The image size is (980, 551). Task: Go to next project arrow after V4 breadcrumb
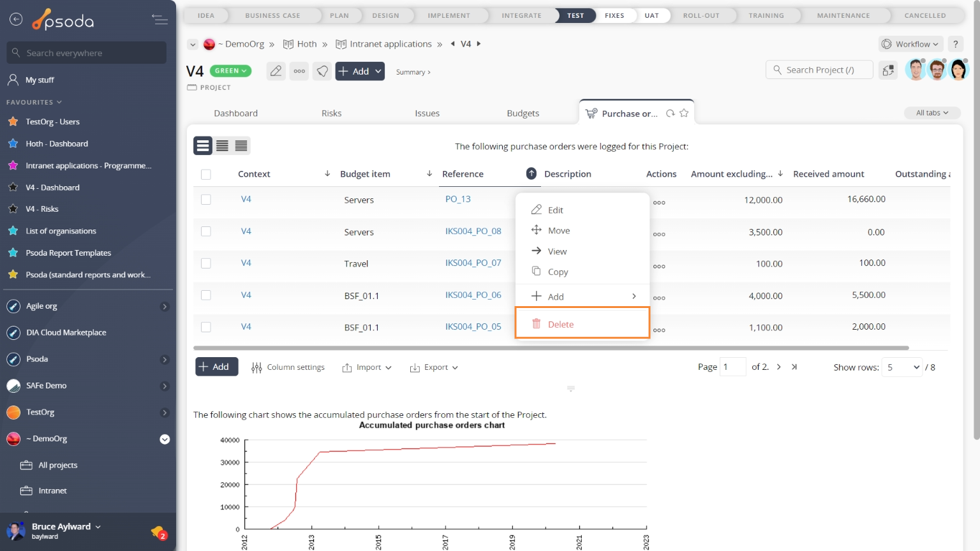click(x=479, y=44)
